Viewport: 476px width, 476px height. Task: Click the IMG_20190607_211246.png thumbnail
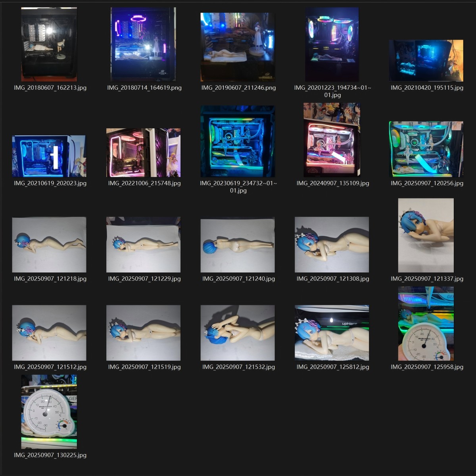238,44
